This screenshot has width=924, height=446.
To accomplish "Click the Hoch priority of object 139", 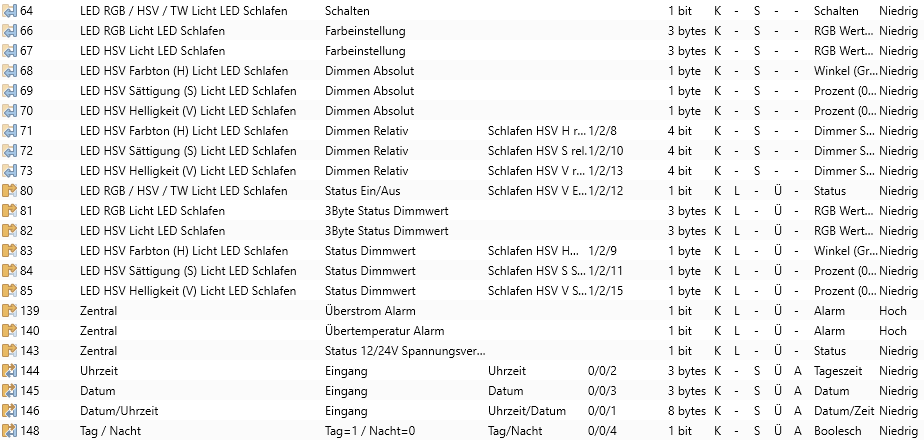I will [x=893, y=311].
